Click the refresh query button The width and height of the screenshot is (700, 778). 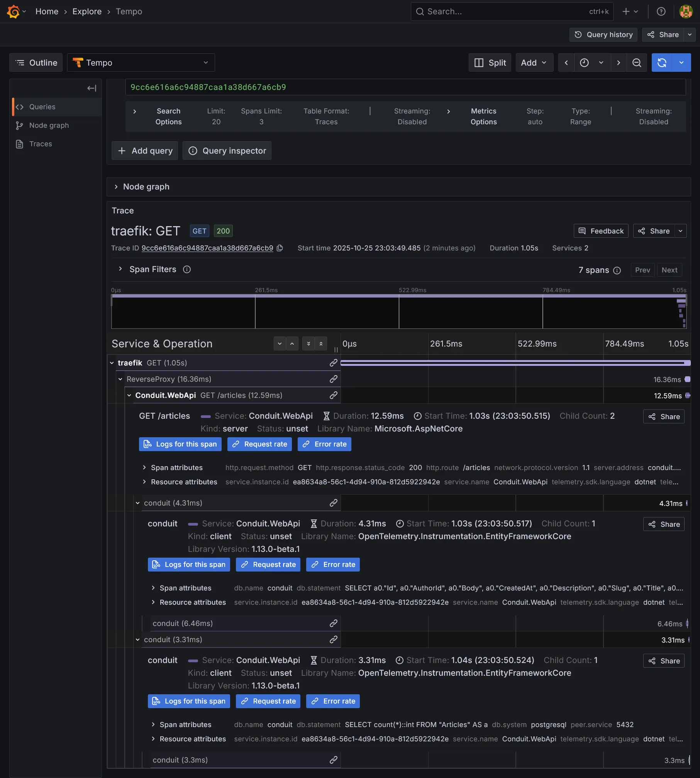pos(661,63)
